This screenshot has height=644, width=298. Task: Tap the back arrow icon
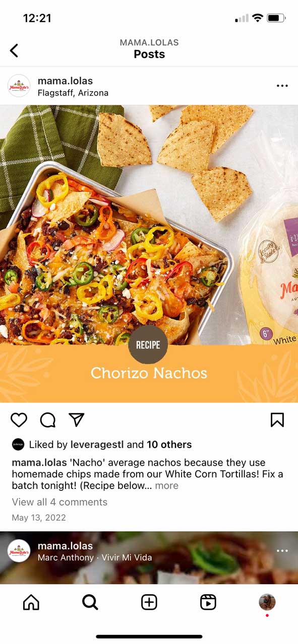(14, 50)
